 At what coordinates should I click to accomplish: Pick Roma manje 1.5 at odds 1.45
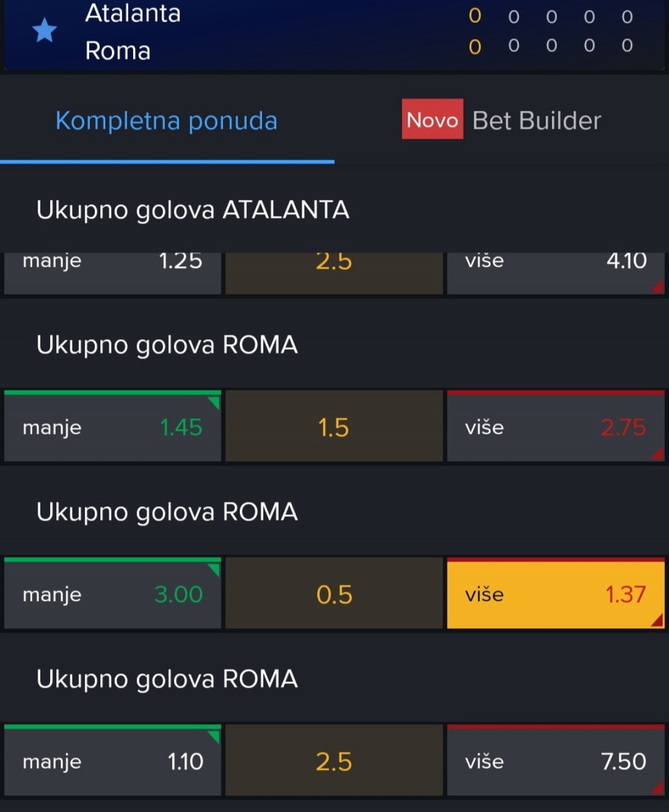(112, 426)
